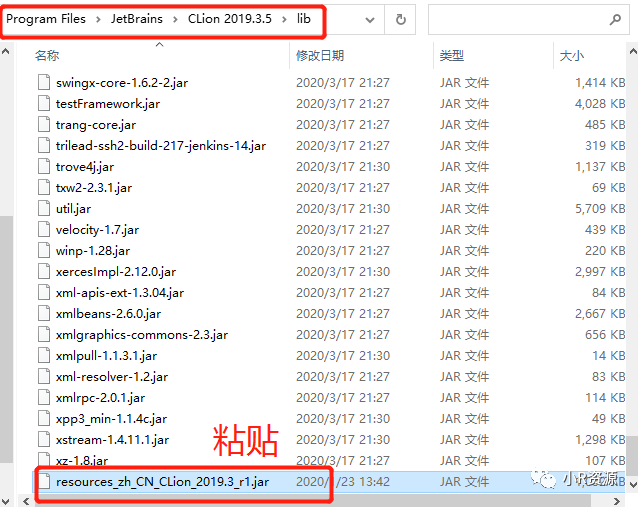This screenshot has width=638, height=507.
Task: Select trilead-ssh2-build-217-jenkins-14.jar
Action: point(161,146)
